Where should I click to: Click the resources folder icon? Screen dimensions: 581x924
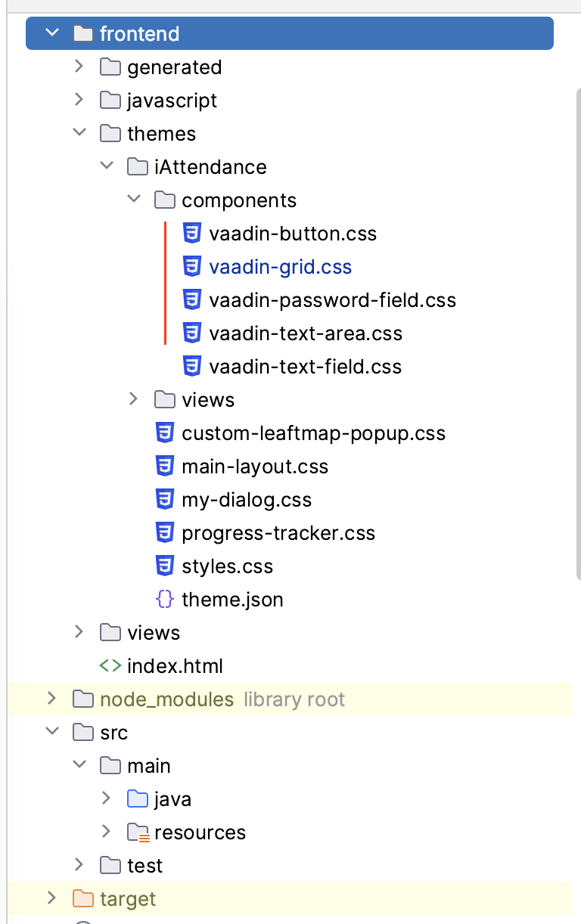[138, 833]
